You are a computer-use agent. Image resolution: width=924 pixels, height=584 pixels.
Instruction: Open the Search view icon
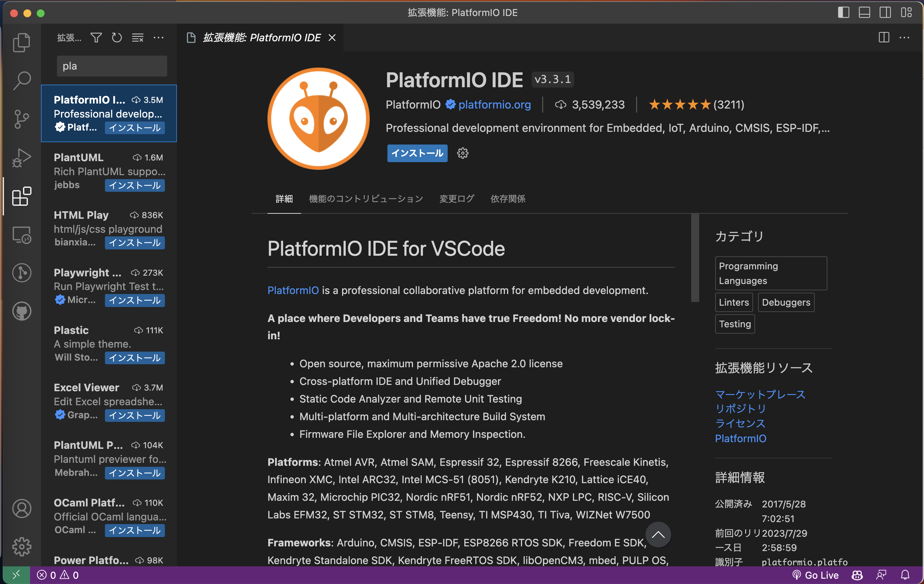[x=22, y=81]
